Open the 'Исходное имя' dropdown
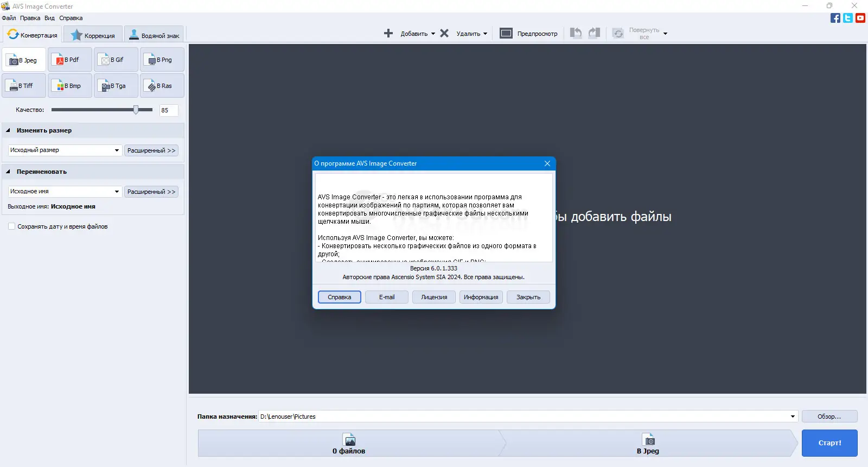The image size is (868, 467). tap(65, 192)
